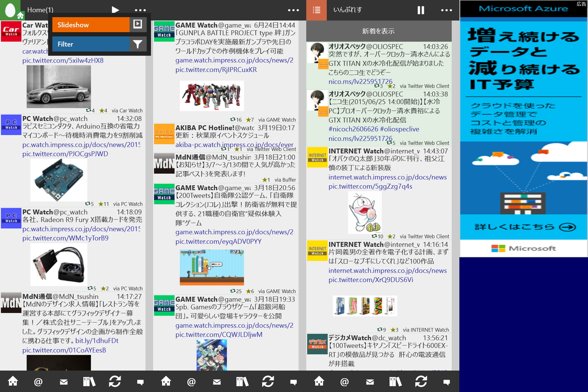Open the #nicoch2606626 hashtag
588x392 pixels.
point(353,129)
